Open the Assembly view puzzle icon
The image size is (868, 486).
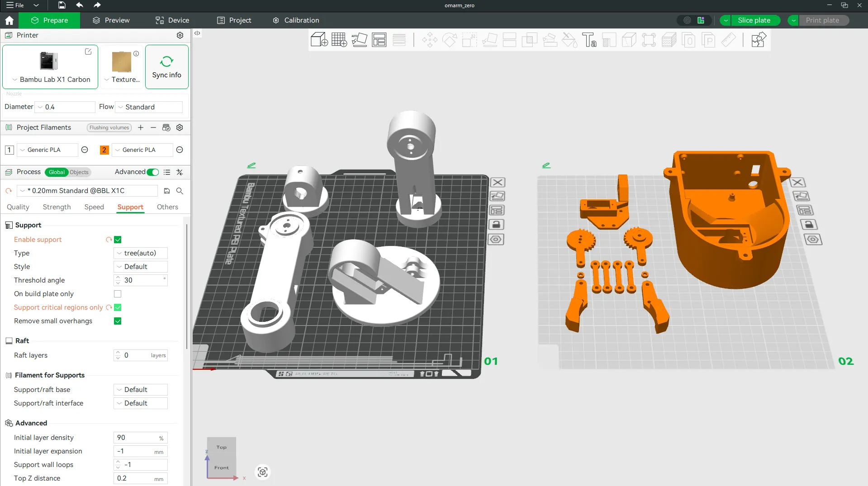click(x=759, y=40)
